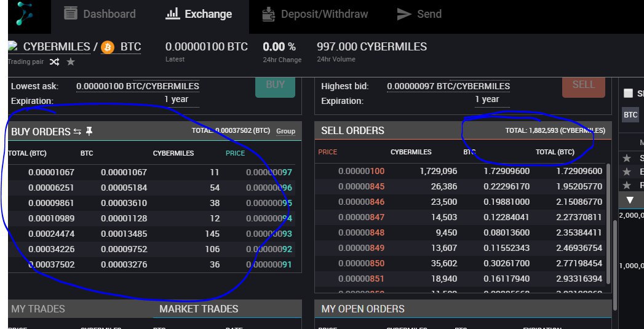Click buy order price 0.00000094
This screenshot has height=329, width=644.
click(269, 218)
